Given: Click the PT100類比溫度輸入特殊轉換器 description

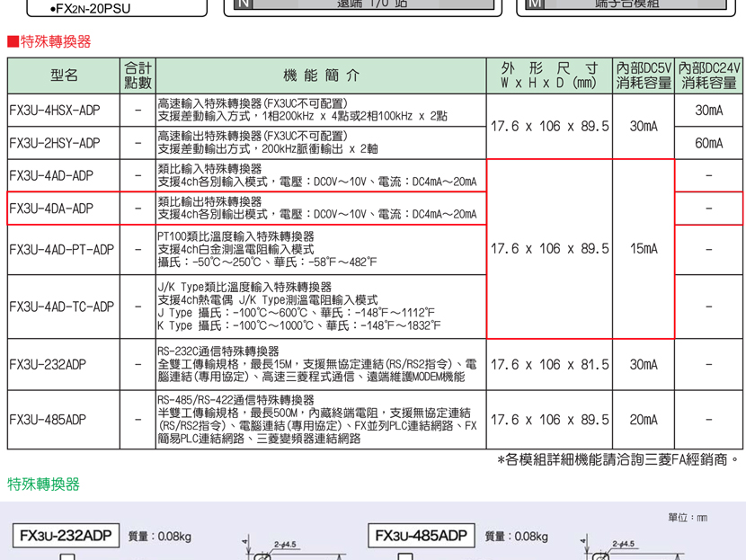Looking at the screenshot, I should point(267,250).
